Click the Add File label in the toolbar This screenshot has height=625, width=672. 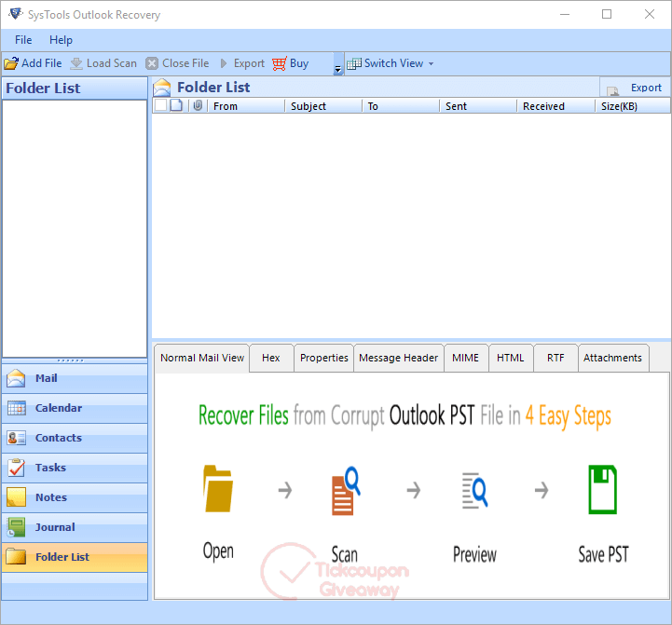pyautogui.click(x=42, y=63)
